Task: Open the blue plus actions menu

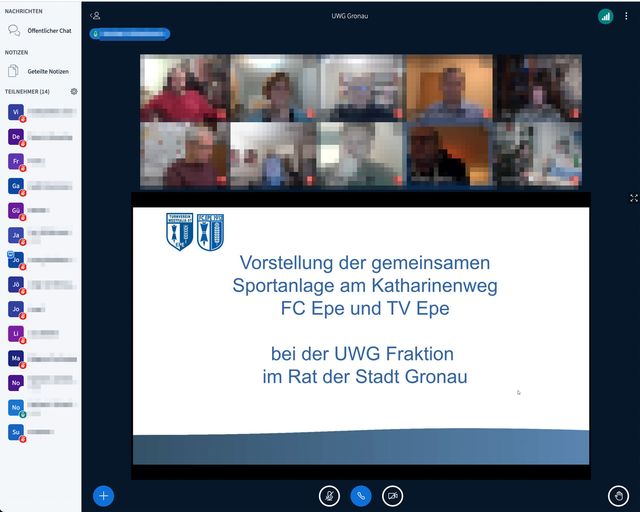Action: [103, 496]
